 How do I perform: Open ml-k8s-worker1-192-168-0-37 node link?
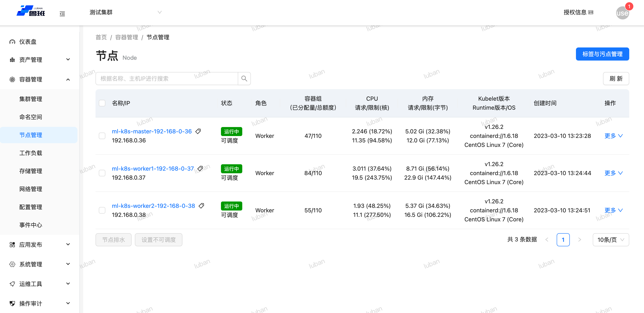click(153, 169)
